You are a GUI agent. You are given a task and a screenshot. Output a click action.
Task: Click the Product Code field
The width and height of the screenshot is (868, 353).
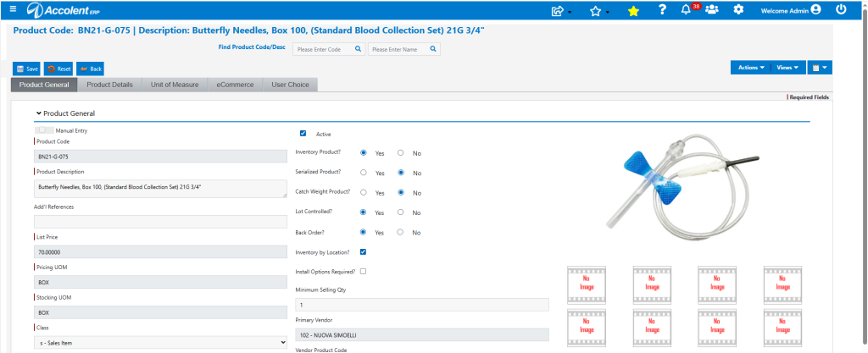tap(160, 157)
